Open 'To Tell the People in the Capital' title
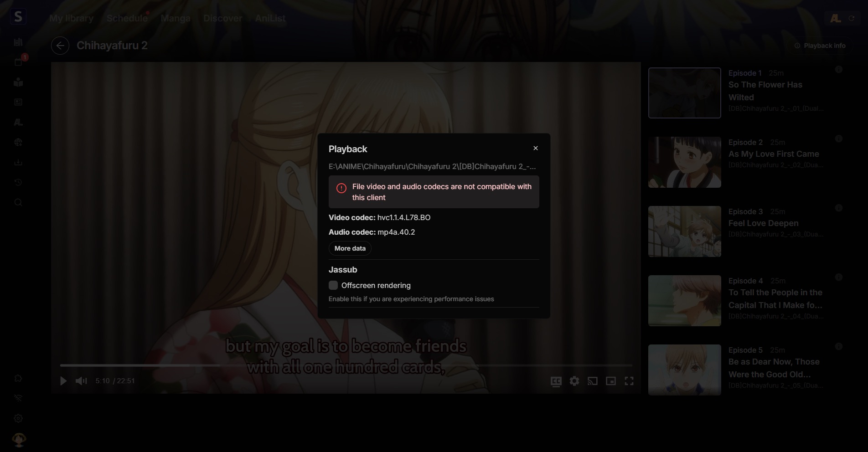Screen dimensions: 868x452 775,299
